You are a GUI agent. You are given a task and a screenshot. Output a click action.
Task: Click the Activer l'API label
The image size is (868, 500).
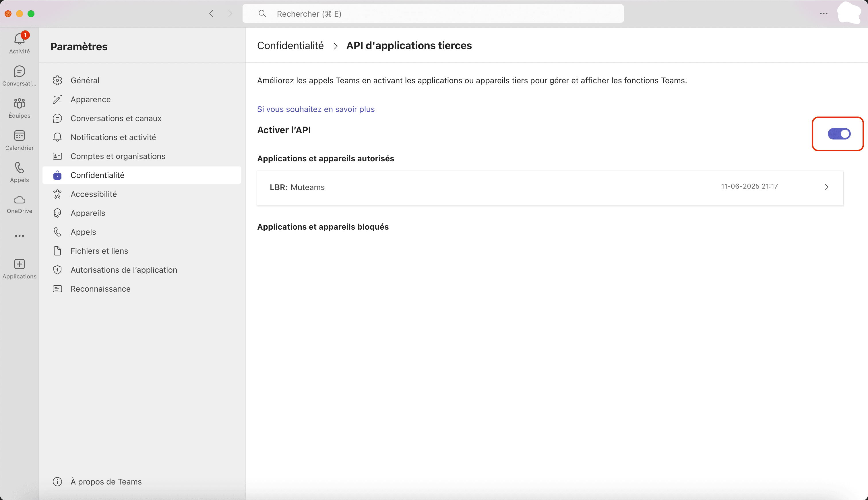[284, 130]
